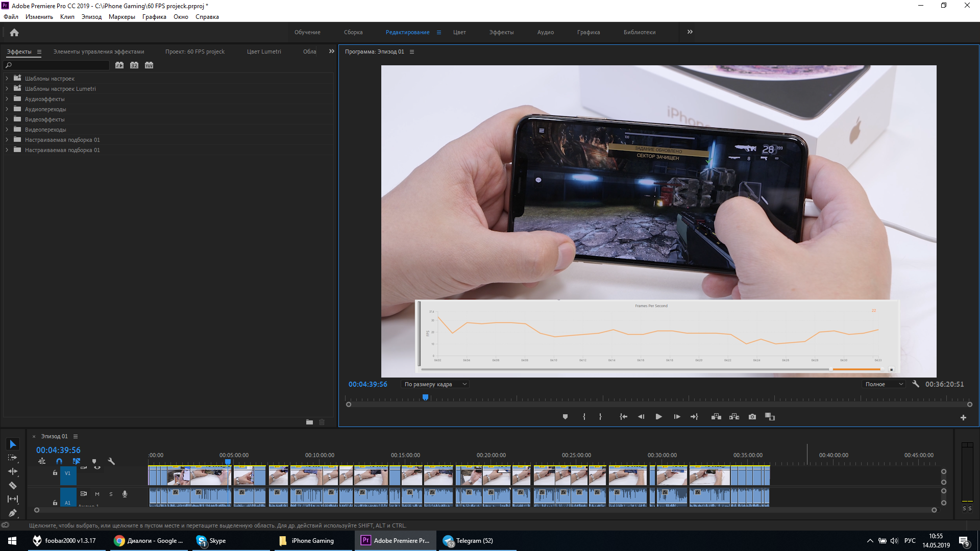Select the Pen tool
The height and width of the screenshot is (551, 980).
(x=13, y=513)
